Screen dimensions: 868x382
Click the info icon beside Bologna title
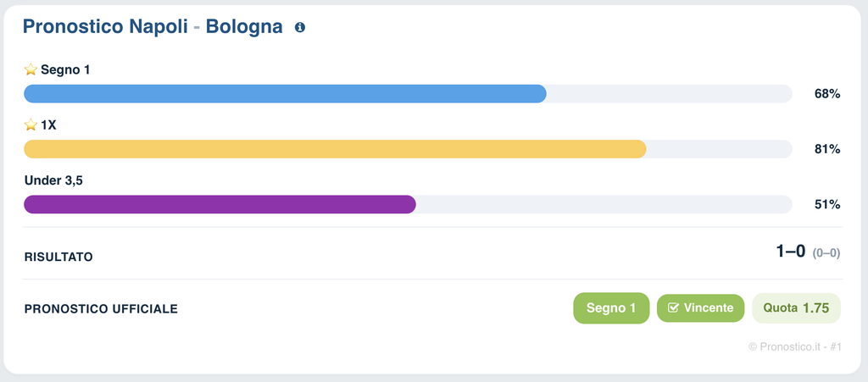point(300,27)
